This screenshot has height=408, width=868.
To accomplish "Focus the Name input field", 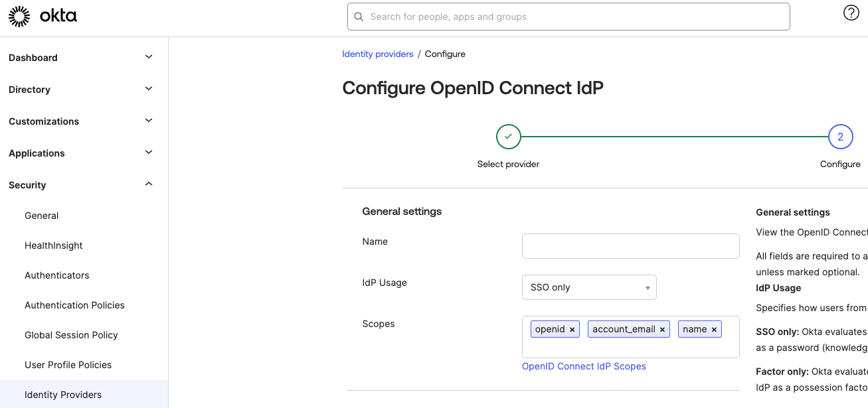I will [630, 246].
